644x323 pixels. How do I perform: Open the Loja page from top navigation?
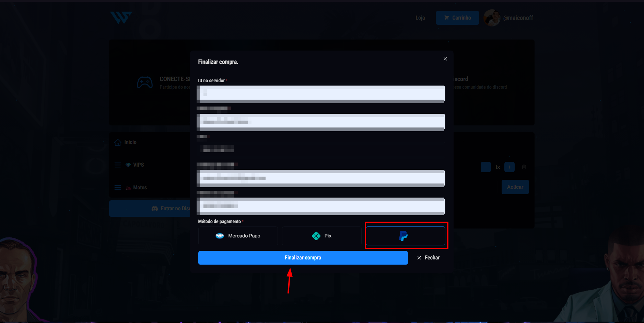click(420, 18)
